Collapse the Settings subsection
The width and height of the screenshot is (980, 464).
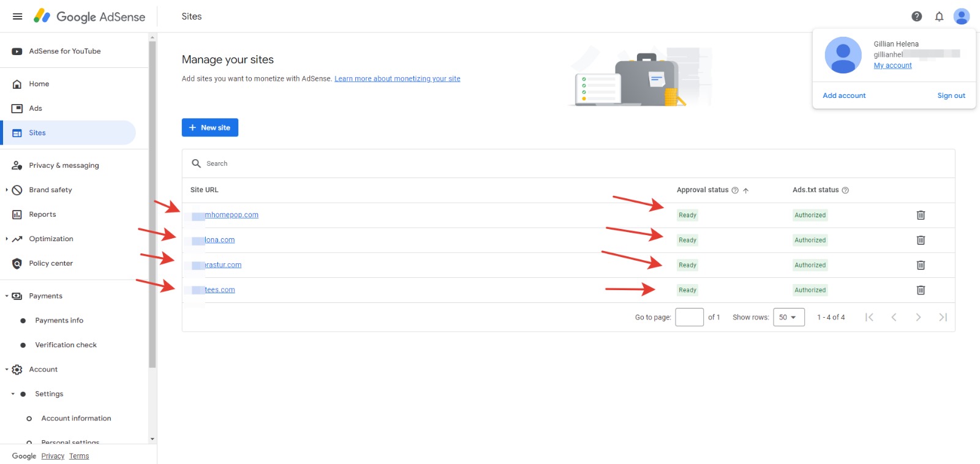point(13,394)
